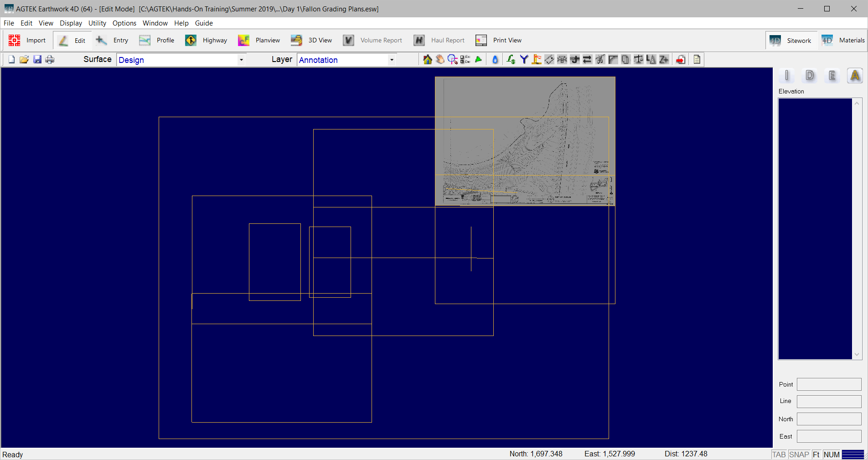This screenshot has height=460, width=868.
Task: Open the Highway mode button
Action: pos(207,41)
